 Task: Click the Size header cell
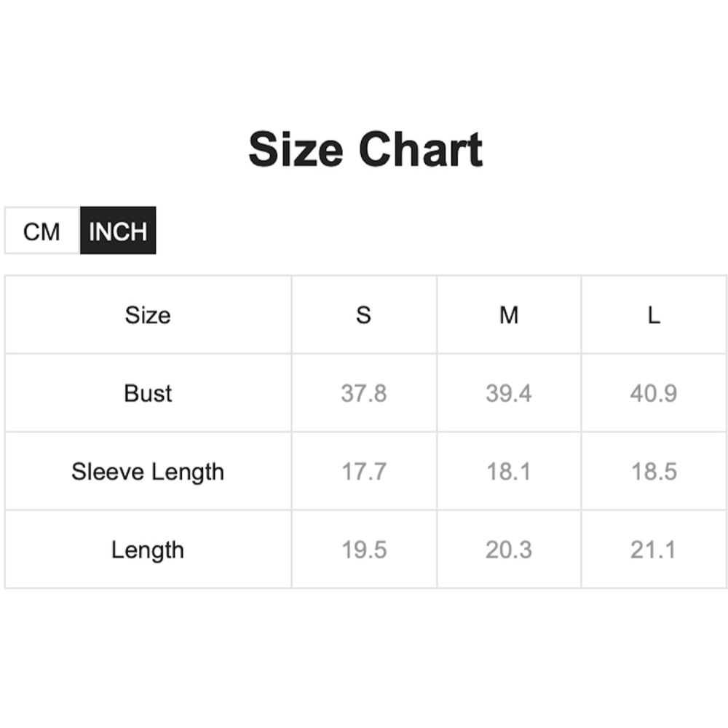[148, 315]
